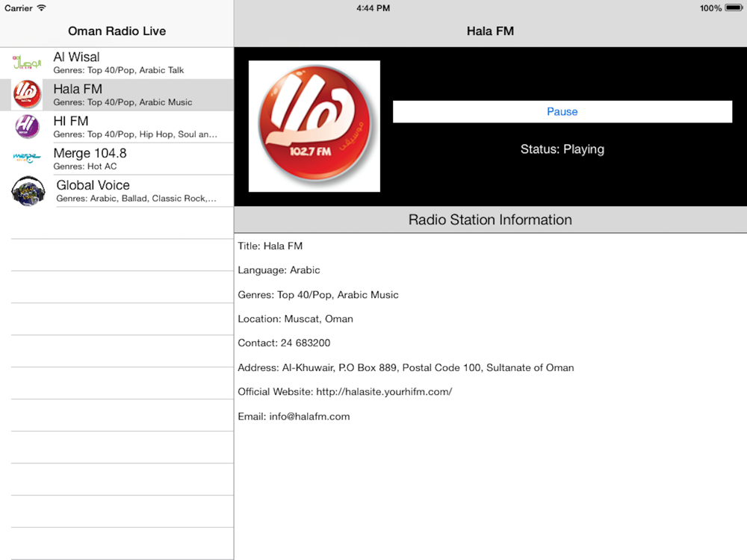
Task: Select the Merge 104.8 station title
Action: pos(90,153)
